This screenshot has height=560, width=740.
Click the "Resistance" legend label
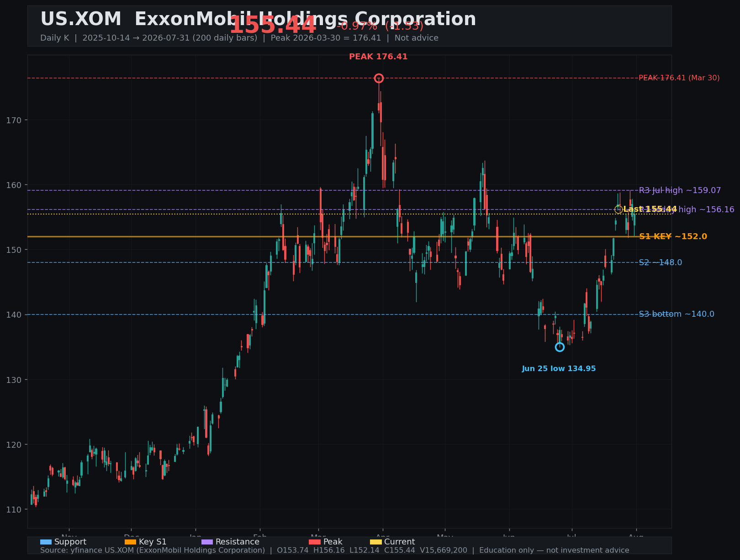click(x=238, y=542)
